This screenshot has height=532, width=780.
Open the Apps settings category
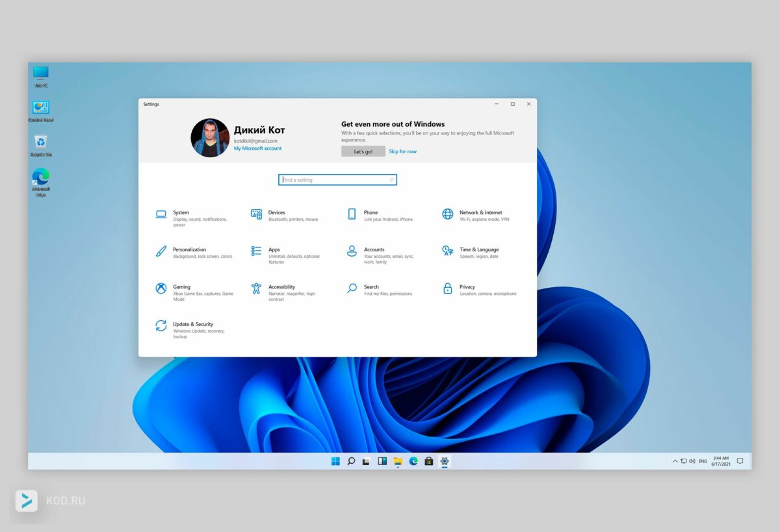(286, 255)
